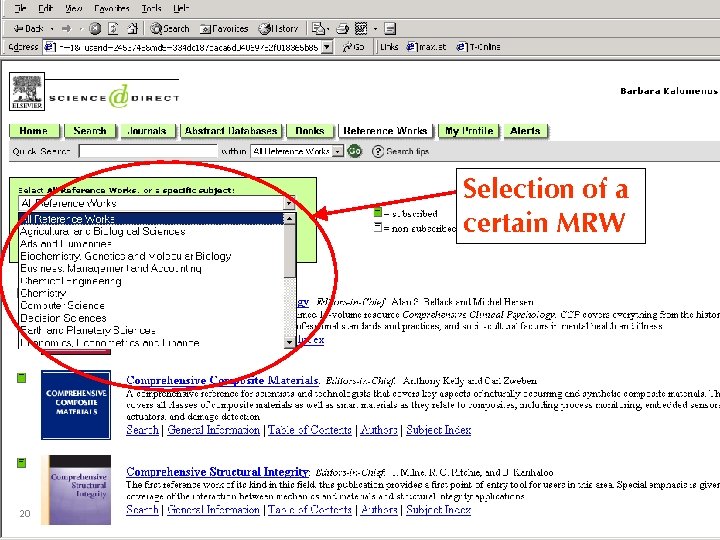Screen dimensions: 720x540
Task: Open the toolbar Search button
Action: [170, 28]
